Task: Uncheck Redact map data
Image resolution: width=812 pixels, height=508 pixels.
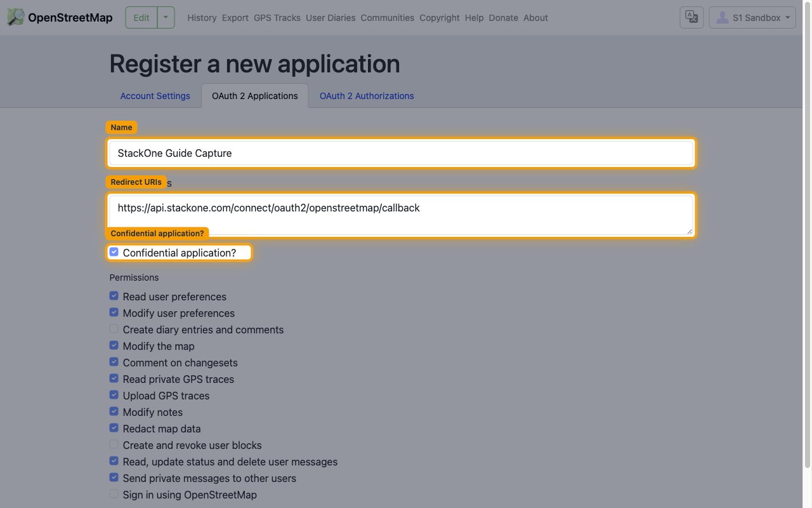Action: (x=114, y=428)
